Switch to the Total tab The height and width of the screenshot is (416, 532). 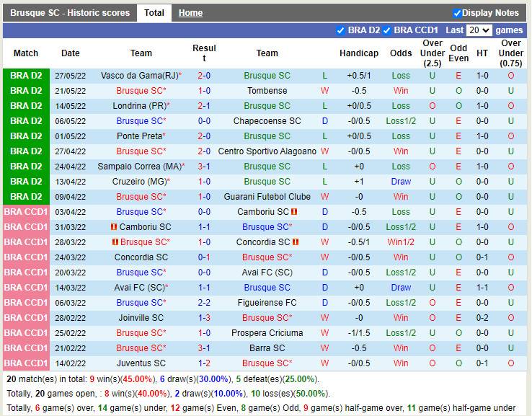click(x=154, y=13)
